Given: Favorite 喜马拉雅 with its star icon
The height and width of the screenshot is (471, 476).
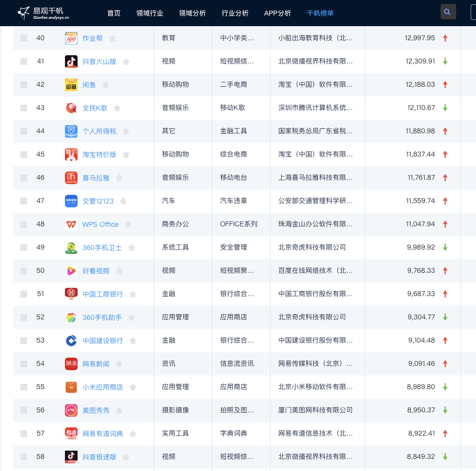Looking at the screenshot, I should coord(119,178).
